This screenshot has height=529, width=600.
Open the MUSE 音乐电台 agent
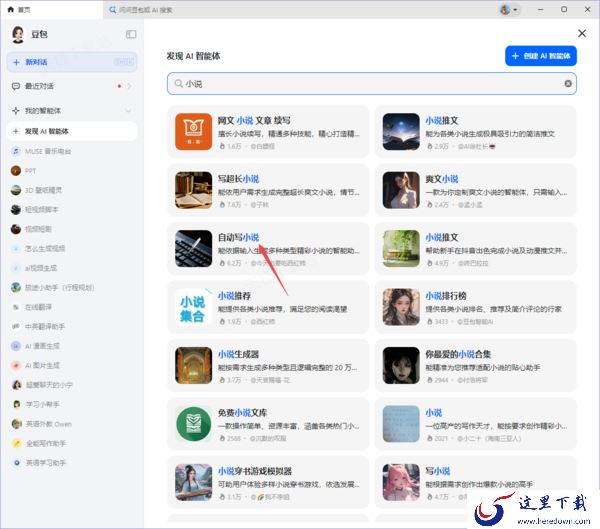tap(72, 151)
